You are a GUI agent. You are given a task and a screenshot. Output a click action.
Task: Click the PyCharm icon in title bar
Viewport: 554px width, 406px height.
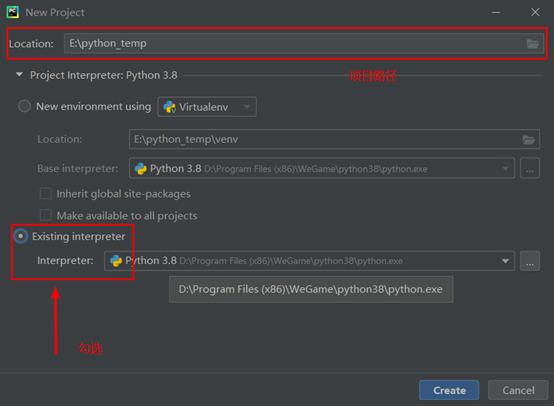(13, 12)
